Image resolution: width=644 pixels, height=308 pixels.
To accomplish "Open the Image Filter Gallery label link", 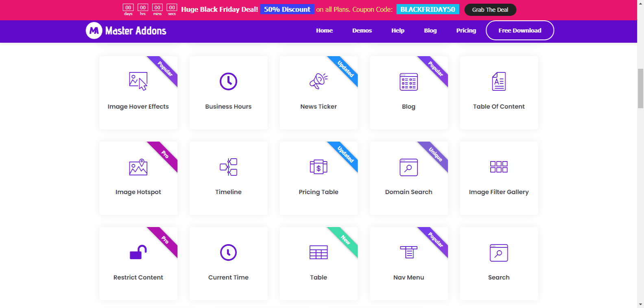I will tap(499, 192).
